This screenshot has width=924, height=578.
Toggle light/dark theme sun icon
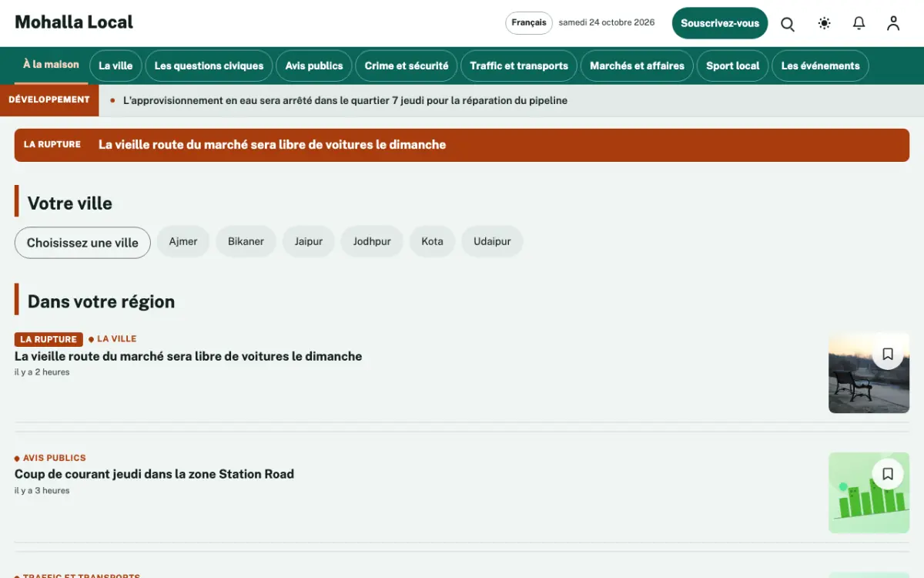tap(825, 24)
